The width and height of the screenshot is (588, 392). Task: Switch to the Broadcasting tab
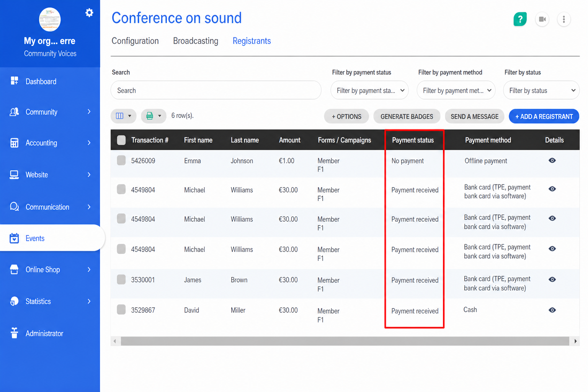(196, 41)
